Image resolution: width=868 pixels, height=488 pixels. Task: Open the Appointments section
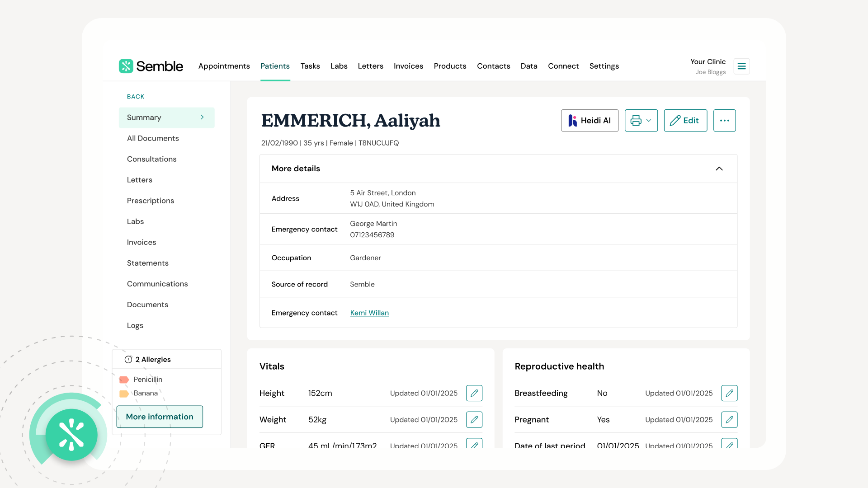click(x=224, y=66)
